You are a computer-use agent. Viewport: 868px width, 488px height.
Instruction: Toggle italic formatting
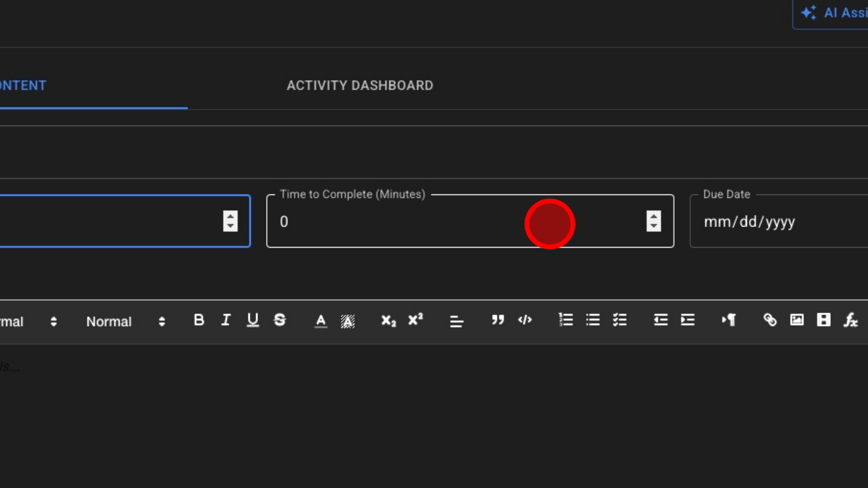[x=226, y=320]
